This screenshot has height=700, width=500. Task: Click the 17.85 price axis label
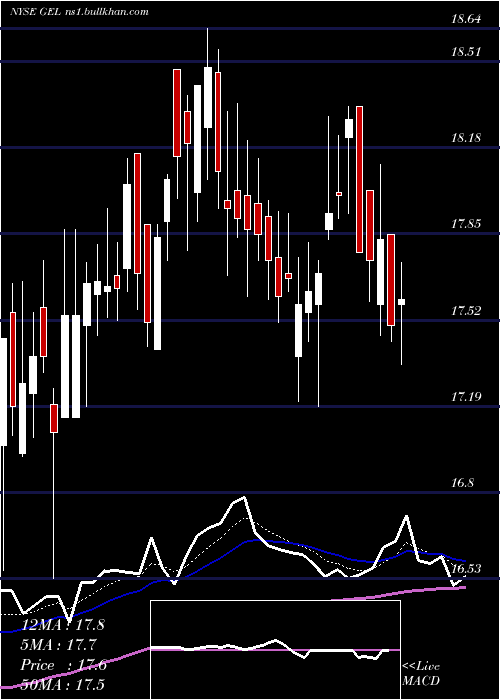click(x=466, y=225)
